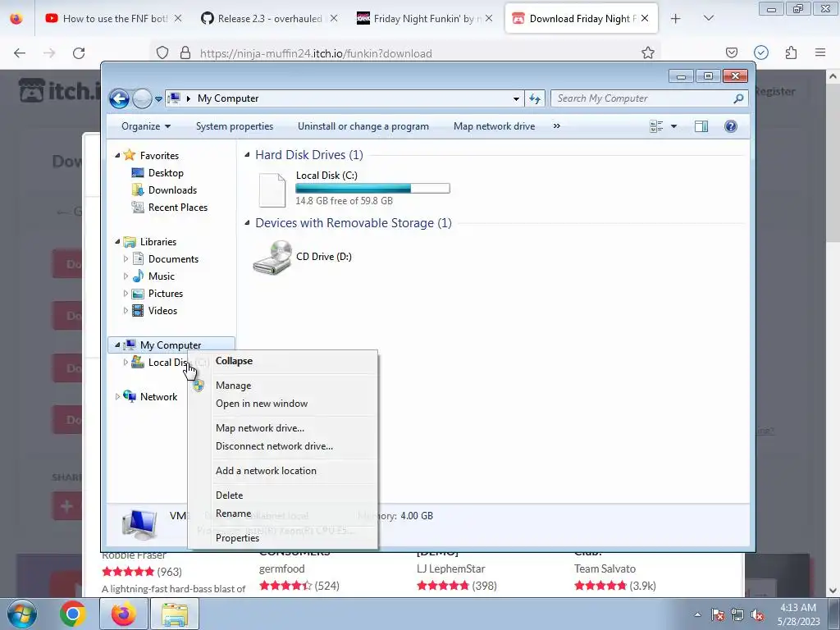Click Local Disk (C:) usage bar

point(372,188)
